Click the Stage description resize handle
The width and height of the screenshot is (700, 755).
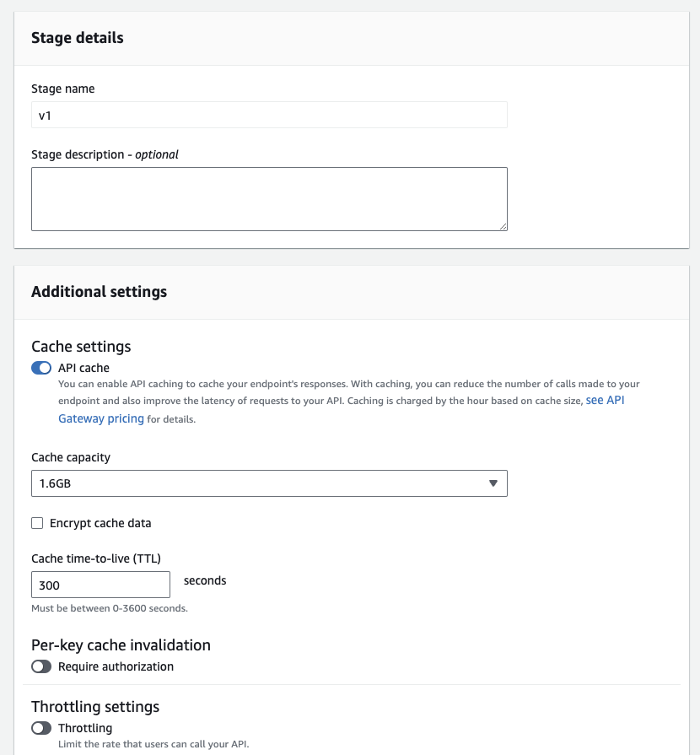coord(503,226)
